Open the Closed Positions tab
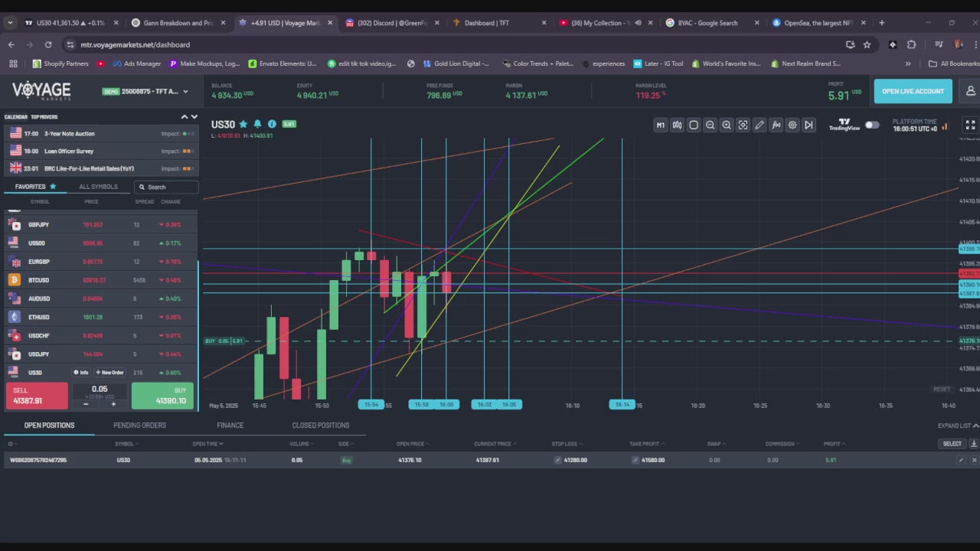 point(320,425)
